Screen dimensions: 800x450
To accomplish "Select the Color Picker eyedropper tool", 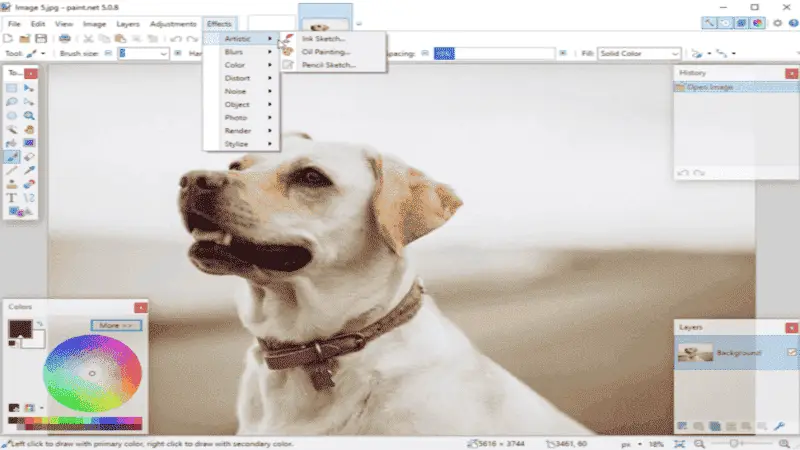I will (29, 170).
